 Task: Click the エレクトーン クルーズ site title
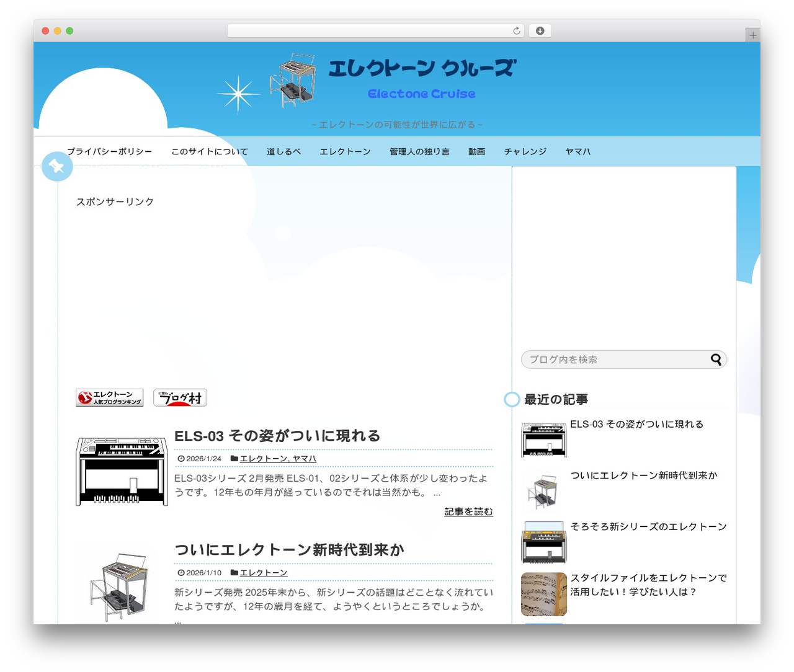tap(422, 68)
